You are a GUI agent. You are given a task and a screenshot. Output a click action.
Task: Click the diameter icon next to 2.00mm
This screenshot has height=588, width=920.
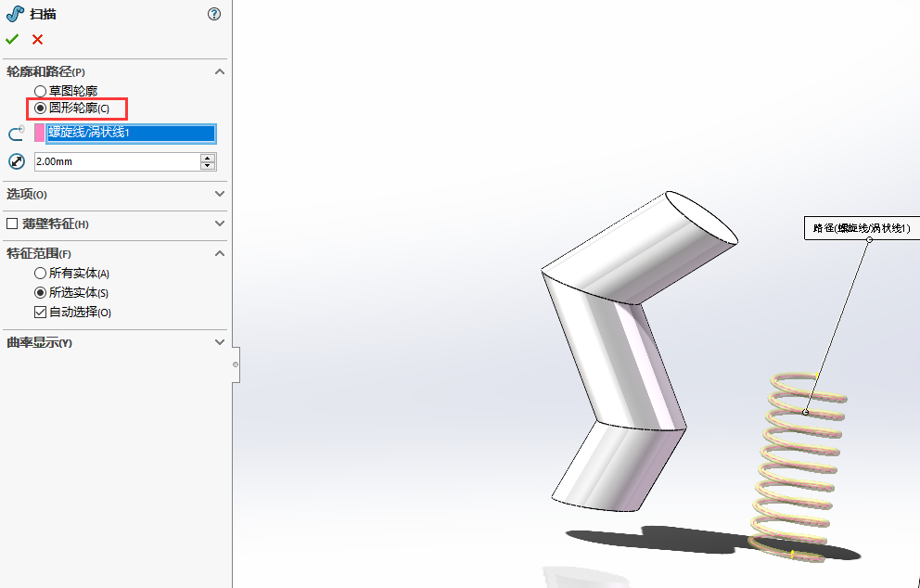click(x=17, y=161)
